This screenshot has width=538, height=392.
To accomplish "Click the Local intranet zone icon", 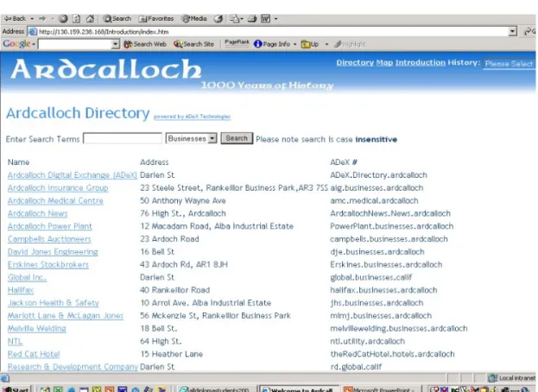I will 493,378.
